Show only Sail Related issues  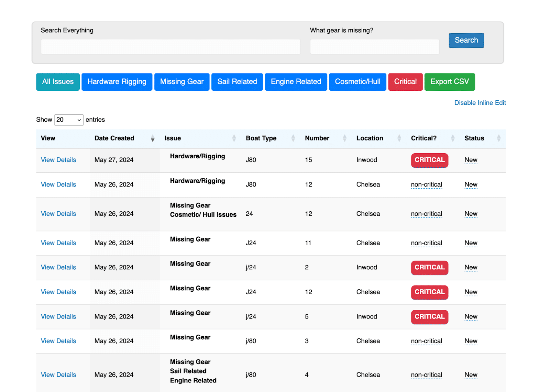(x=237, y=82)
